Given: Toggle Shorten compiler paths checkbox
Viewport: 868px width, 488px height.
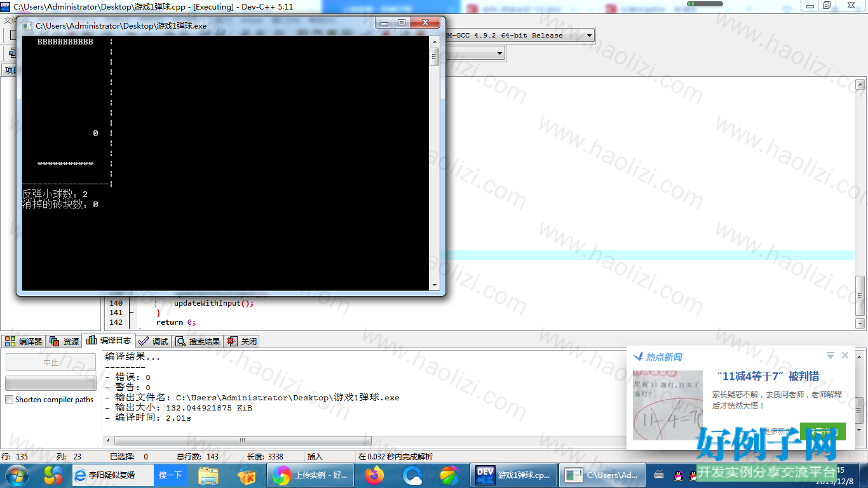Looking at the screenshot, I should tap(9, 400).
